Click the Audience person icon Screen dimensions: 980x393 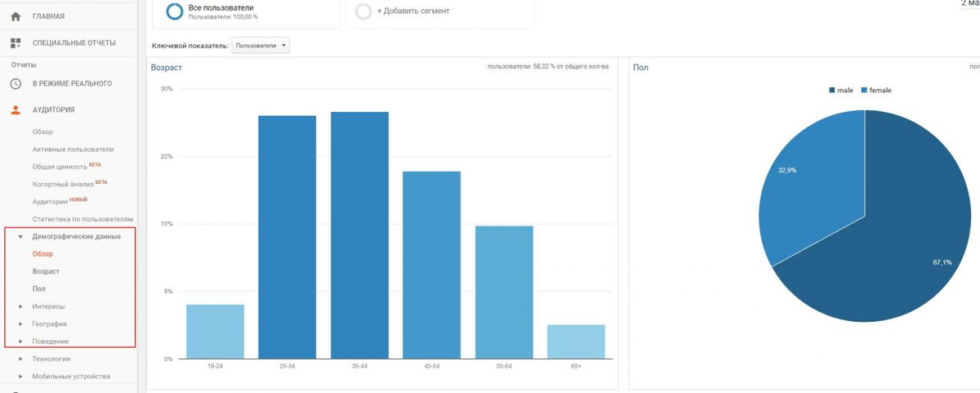(16, 109)
